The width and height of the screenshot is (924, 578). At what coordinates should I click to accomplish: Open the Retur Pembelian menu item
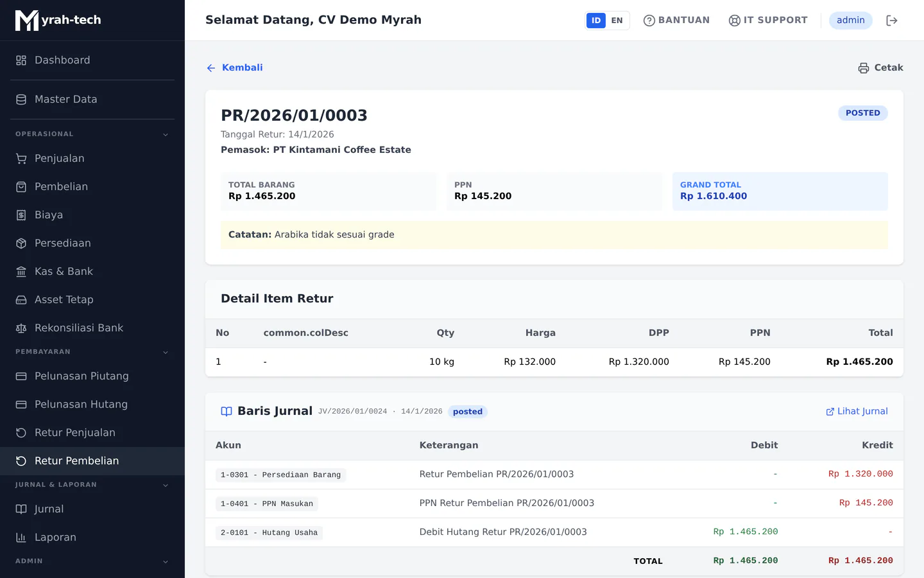pyautogui.click(x=92, y=461)
